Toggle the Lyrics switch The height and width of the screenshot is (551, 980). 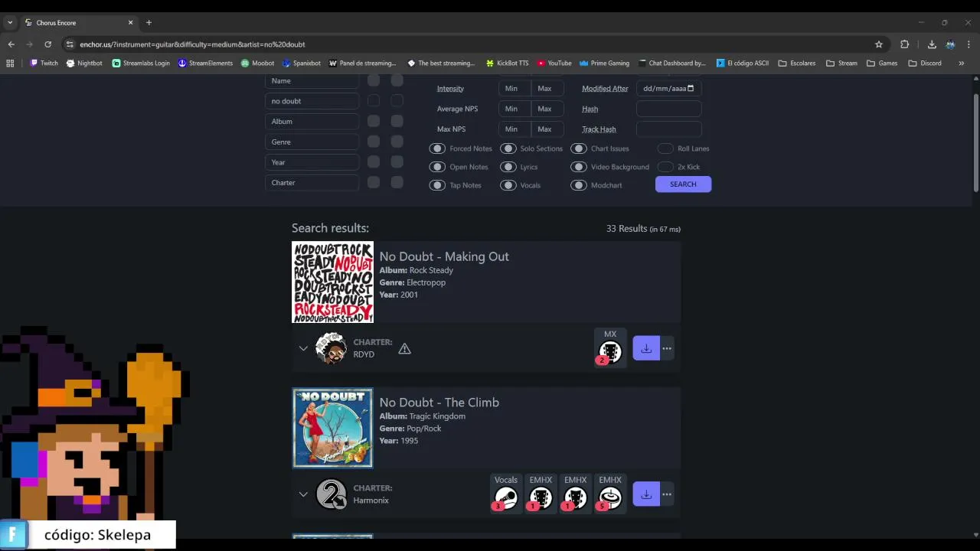tap(508, 167)
